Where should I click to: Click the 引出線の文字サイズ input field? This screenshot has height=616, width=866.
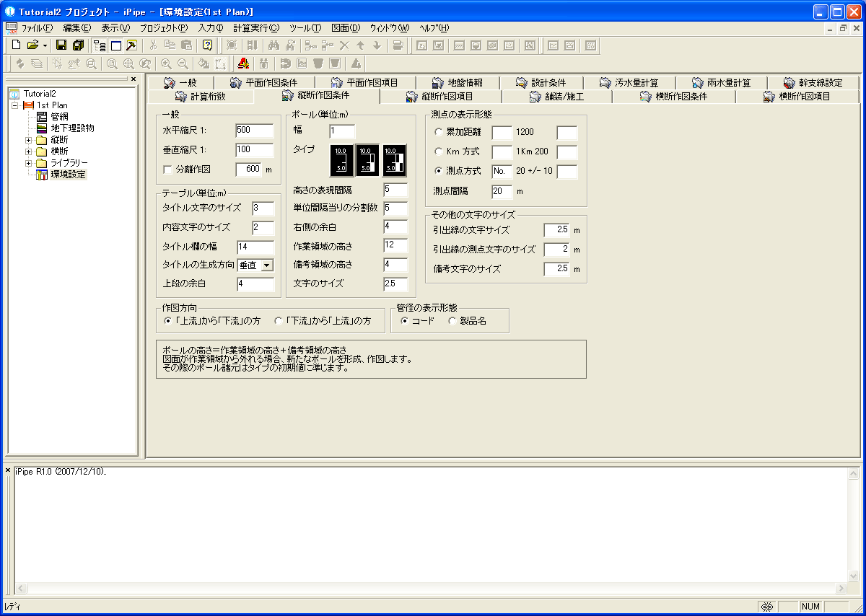click(557, 229)
